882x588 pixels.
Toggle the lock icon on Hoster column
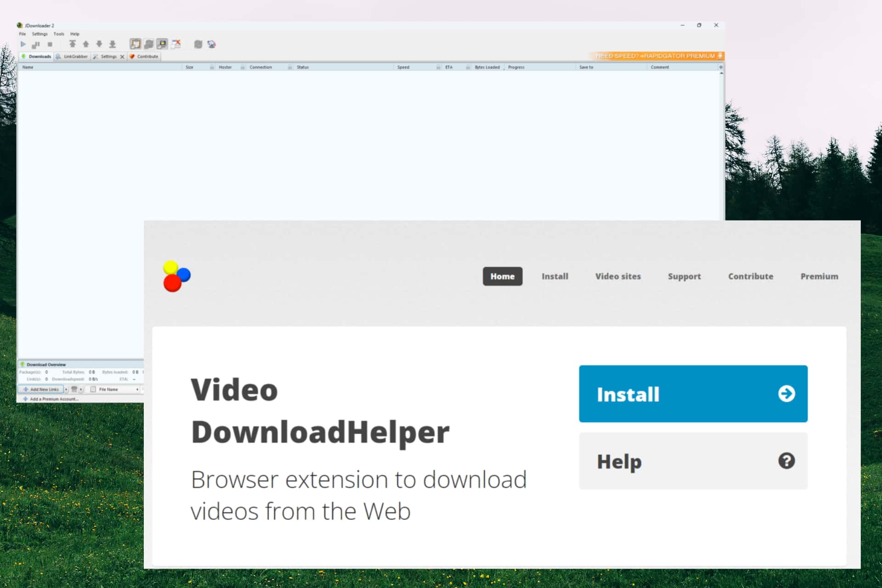coord(243,67)
